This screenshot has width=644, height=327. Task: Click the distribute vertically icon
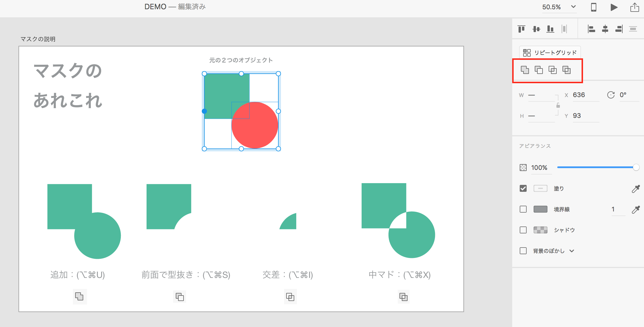tap(633, 29)
